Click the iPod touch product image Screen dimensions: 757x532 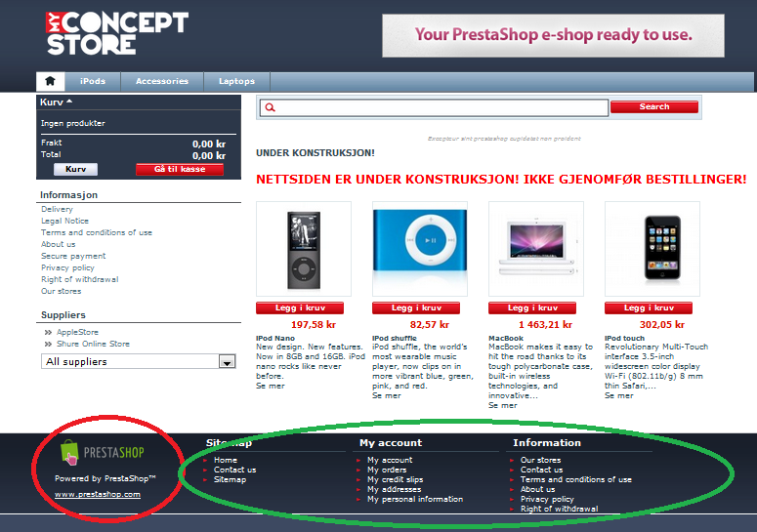pos(652,249)
